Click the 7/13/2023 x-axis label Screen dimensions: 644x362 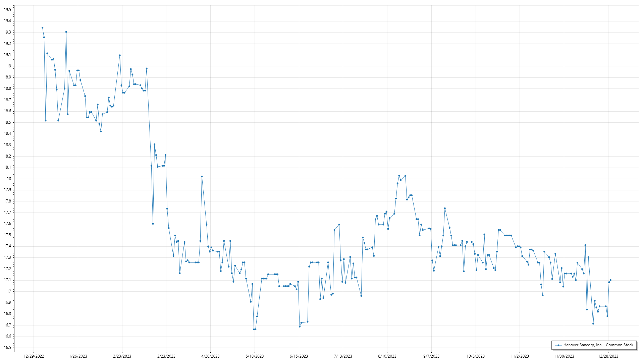tap(343, 356)
